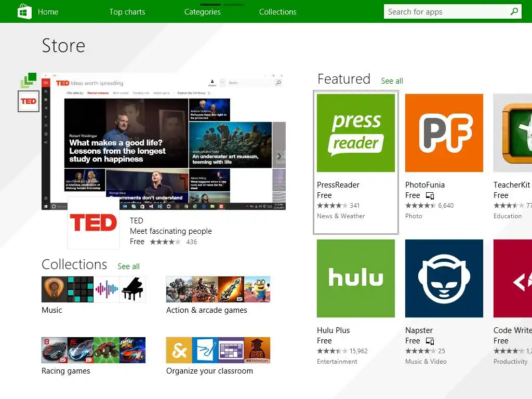Open the Music collection label
532x399 pixels.
52,310
